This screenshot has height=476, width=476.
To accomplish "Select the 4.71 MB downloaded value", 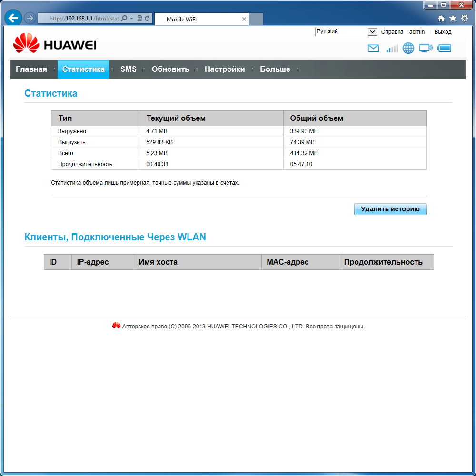I will (157, 131).
